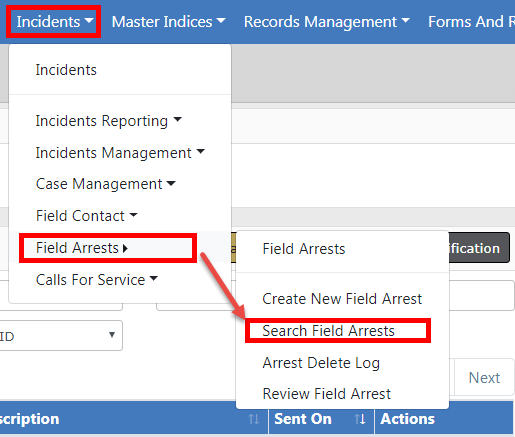Expand the Incidents Reporting submenu

pyautogui.click(x=109, y=121)
